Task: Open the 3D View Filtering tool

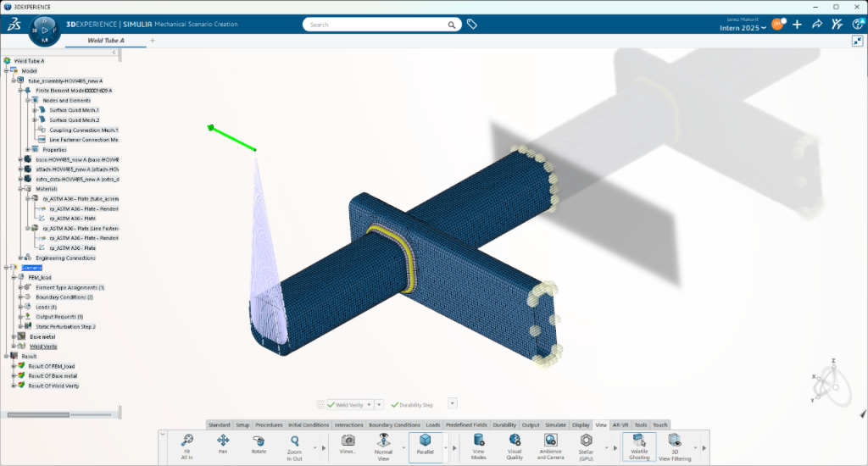Action: click(675, 447)
